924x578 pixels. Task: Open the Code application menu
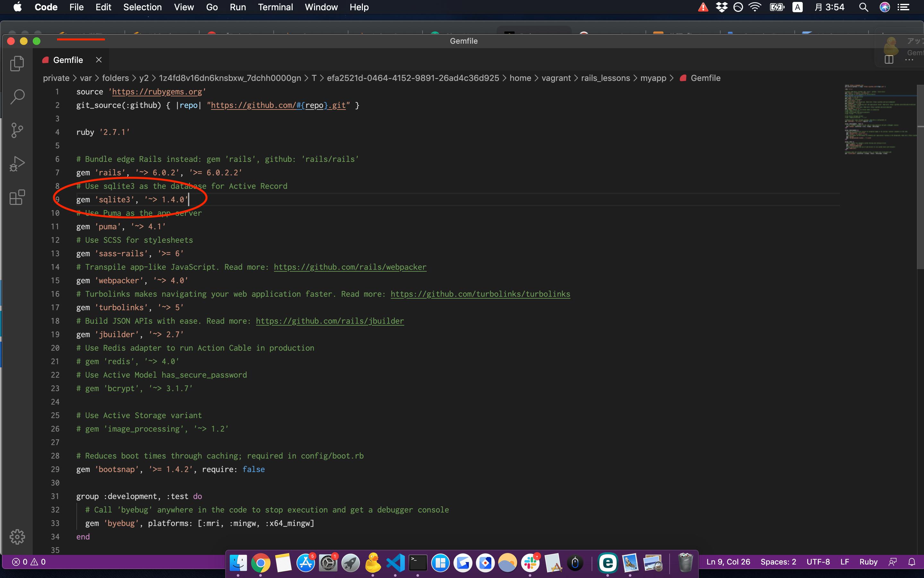pyautogui.click(x=46, y=7)
